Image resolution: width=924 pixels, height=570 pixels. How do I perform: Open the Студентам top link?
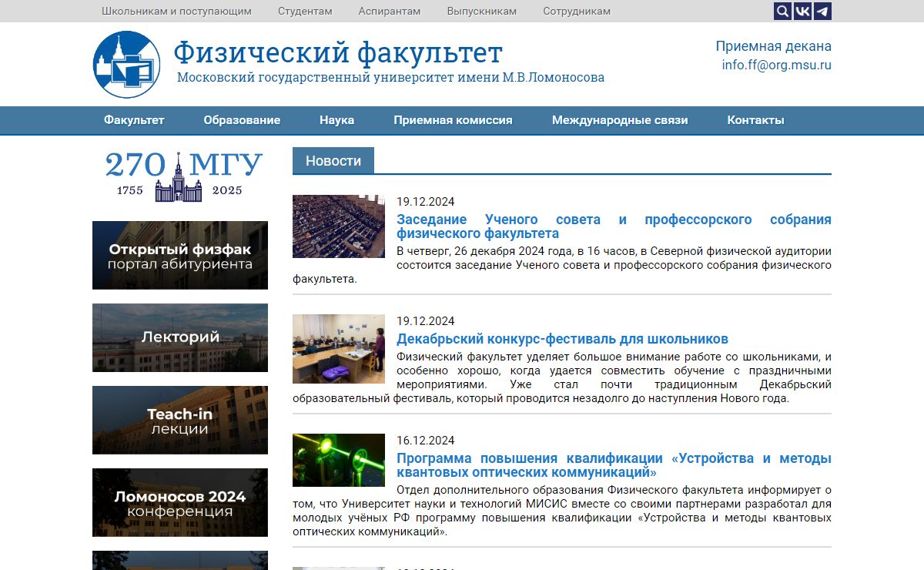click(x=305, y=11)
